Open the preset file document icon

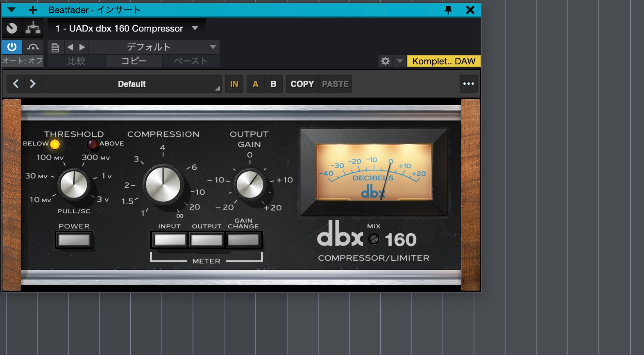(55, 48)
